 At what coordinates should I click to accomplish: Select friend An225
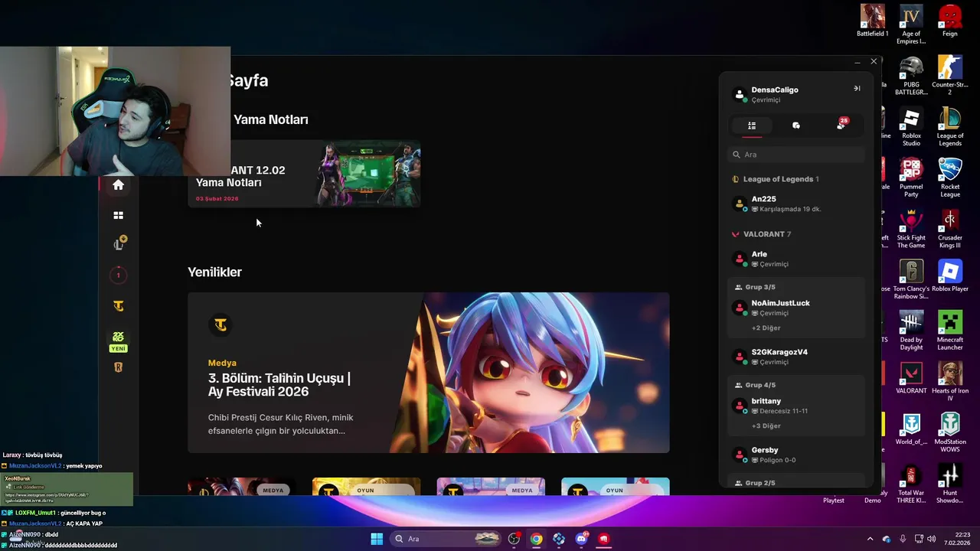(796, 204)
